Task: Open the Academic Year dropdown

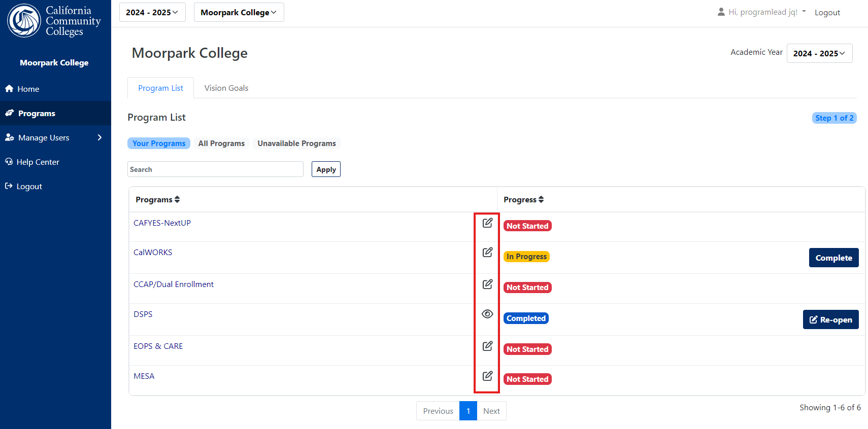Action: [x=819, y=53]
